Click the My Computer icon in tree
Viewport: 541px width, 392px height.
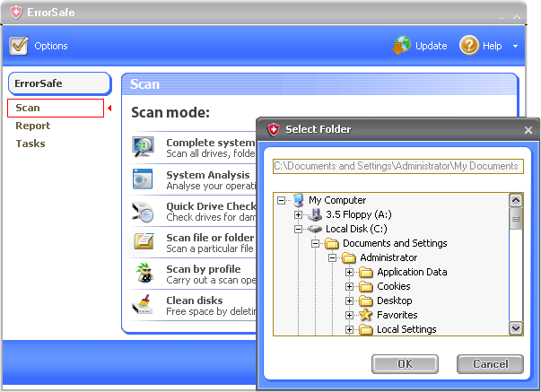[299, 200]
